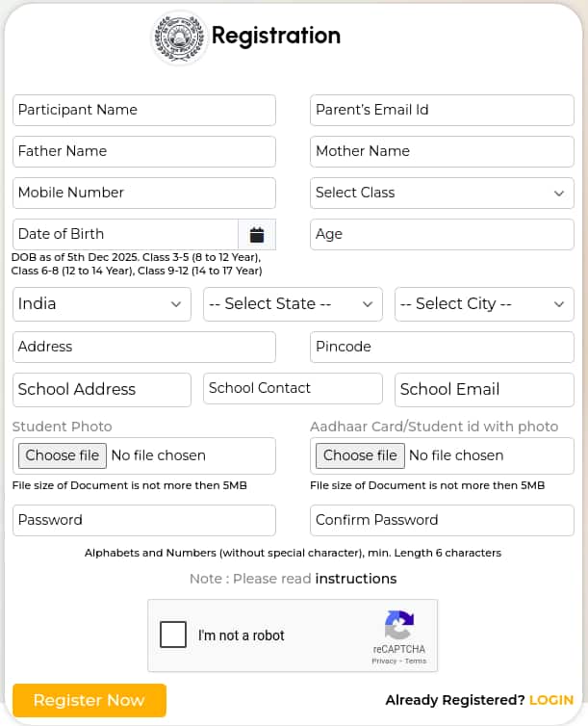Click into the Pincode field
Viewport: 588px width, 726px height.
click(442, 348)
